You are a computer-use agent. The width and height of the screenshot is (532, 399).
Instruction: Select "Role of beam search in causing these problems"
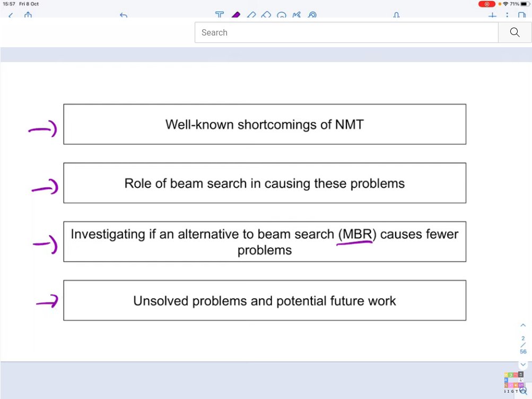(x=265, y=183)
